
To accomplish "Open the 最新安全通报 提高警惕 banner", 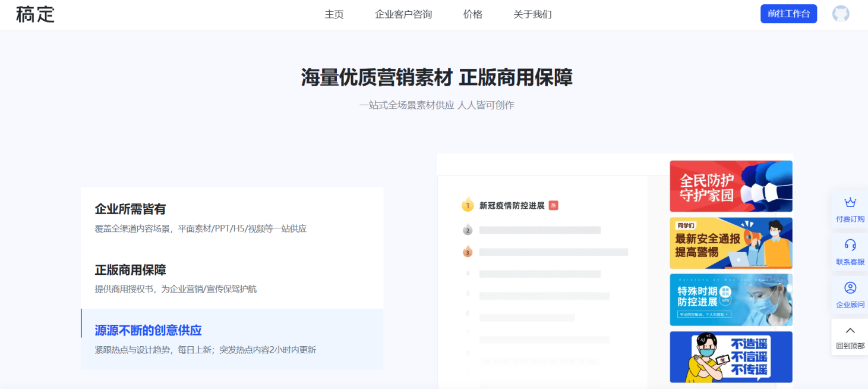I will 731,243.
